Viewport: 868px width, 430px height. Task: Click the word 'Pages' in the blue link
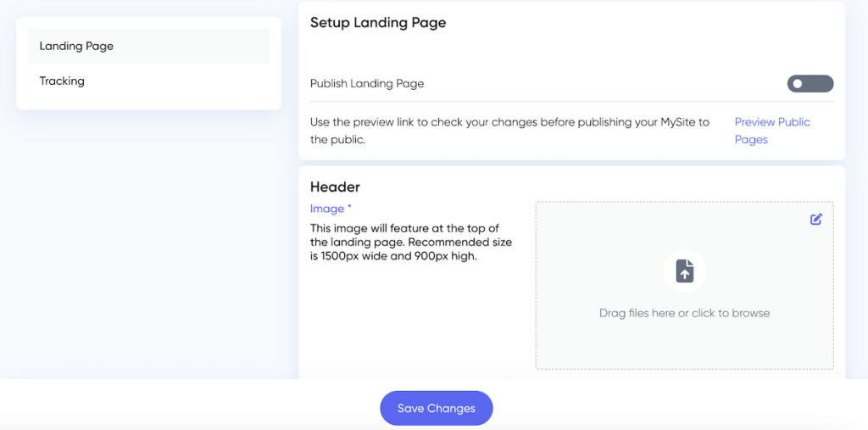[751, 140]
